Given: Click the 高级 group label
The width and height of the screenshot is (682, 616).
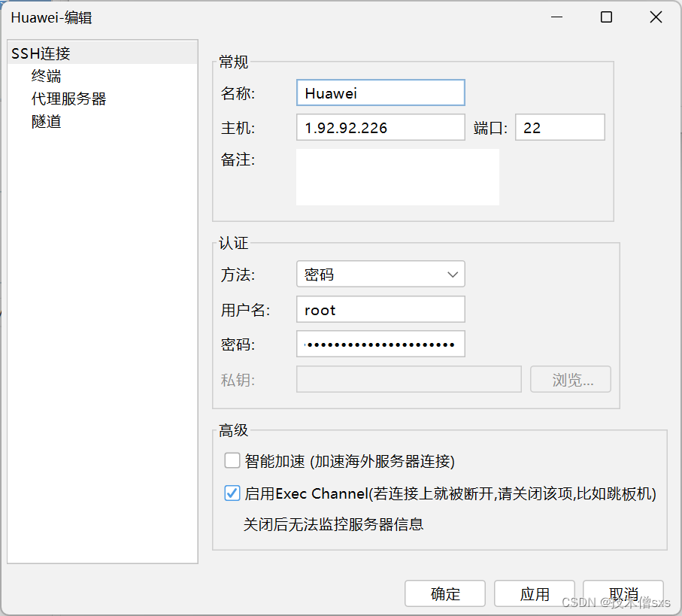Looking at the screenshot, I should pyautogui.click(x=234, y=430).
